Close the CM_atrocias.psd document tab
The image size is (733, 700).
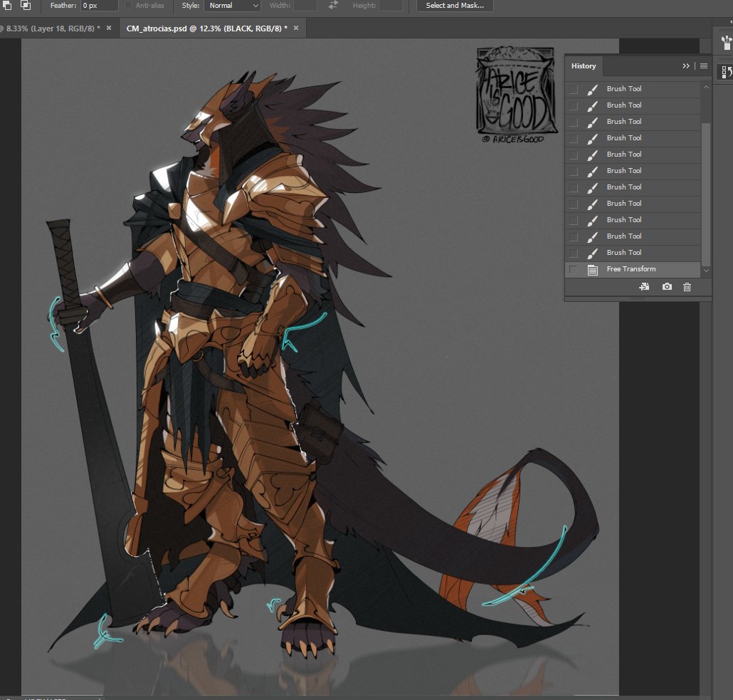(296, 28)
